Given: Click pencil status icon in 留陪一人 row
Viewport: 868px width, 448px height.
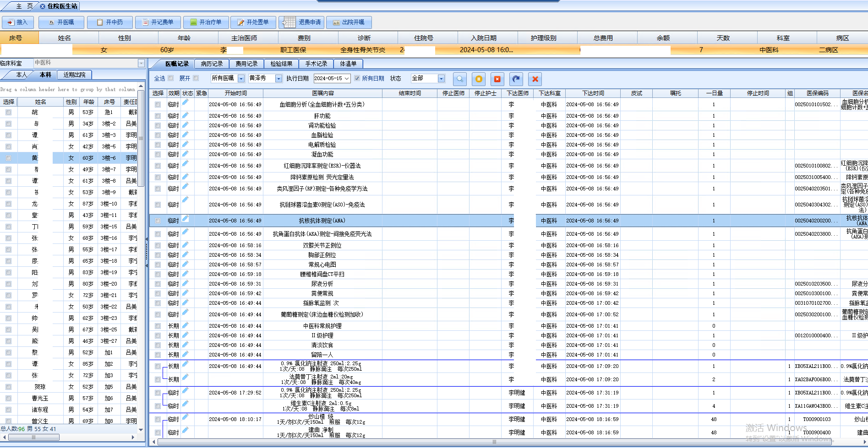Looking at the screenshot, I should [186, 354].
